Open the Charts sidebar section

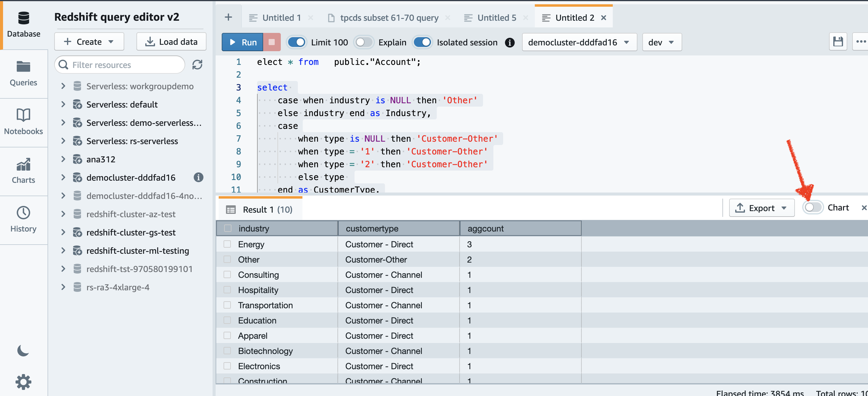pos(23,171)
